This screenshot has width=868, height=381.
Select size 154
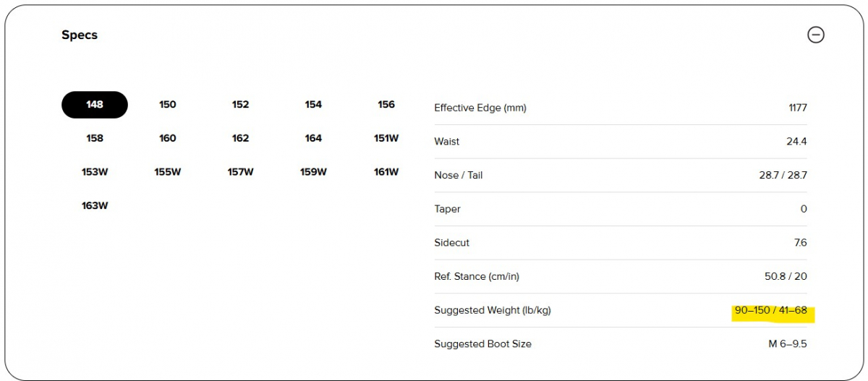click(313, 105)
